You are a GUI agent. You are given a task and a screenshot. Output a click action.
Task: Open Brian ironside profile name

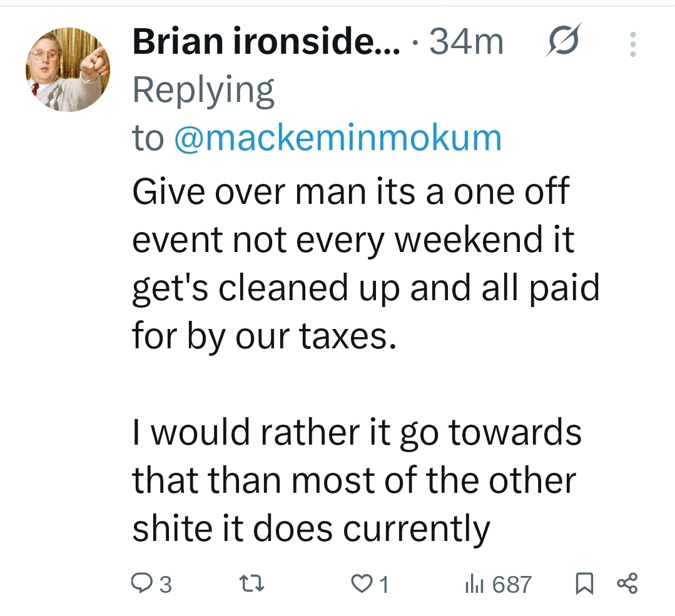(x=266, y=41)
